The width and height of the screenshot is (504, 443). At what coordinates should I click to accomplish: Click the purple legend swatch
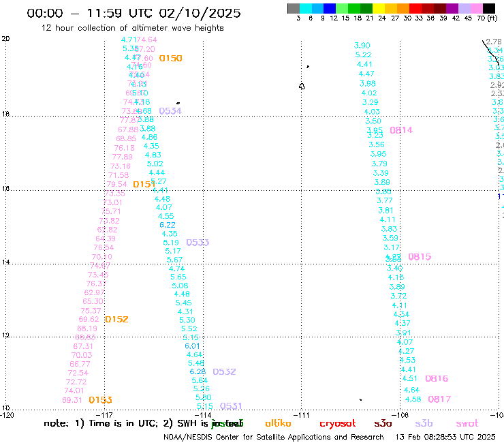(x=452, y=8)
